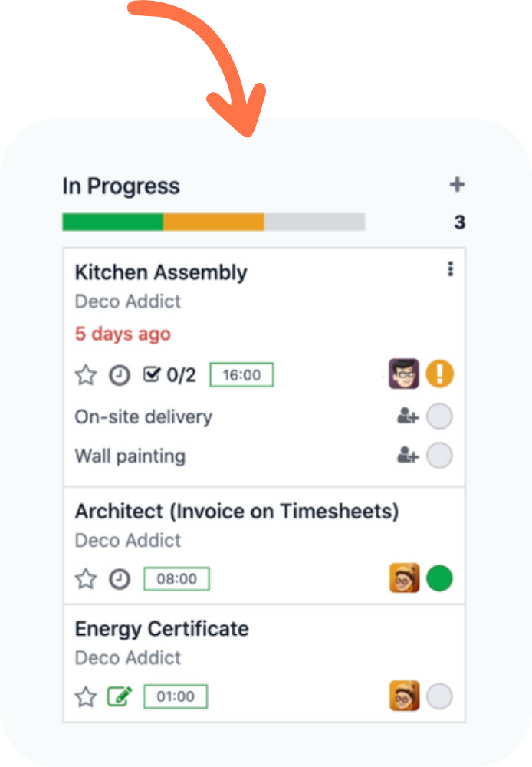Expand the 0/2 subtasks indicator
This screenshot has width=532, height=767.
pos(169,375)
